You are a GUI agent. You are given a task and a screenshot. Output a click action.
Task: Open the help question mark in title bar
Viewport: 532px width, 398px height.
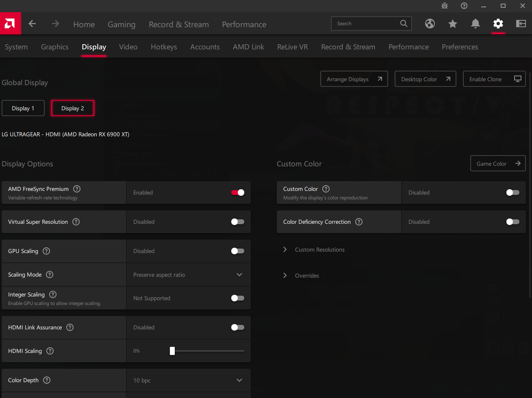pyautogui.click(x=464, y=6)
